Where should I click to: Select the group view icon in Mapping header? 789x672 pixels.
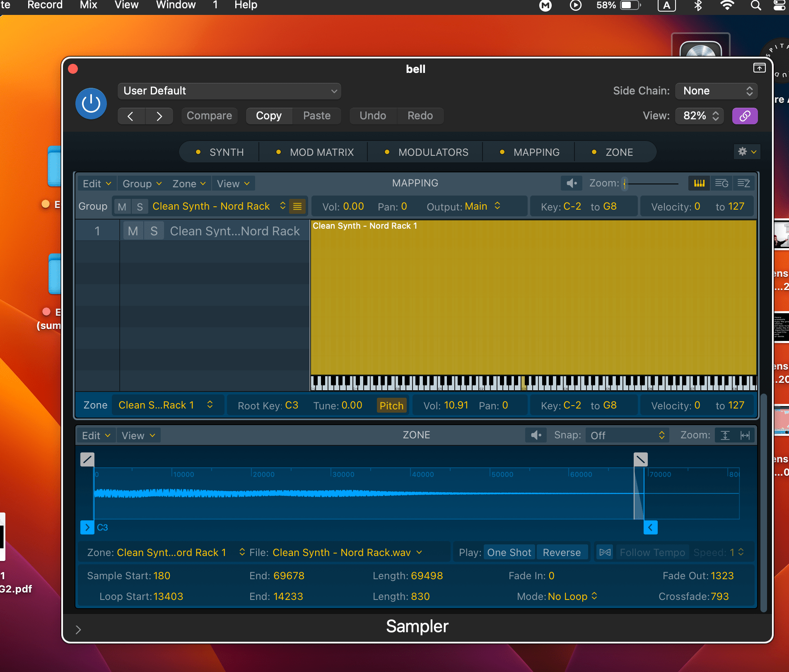721,183
